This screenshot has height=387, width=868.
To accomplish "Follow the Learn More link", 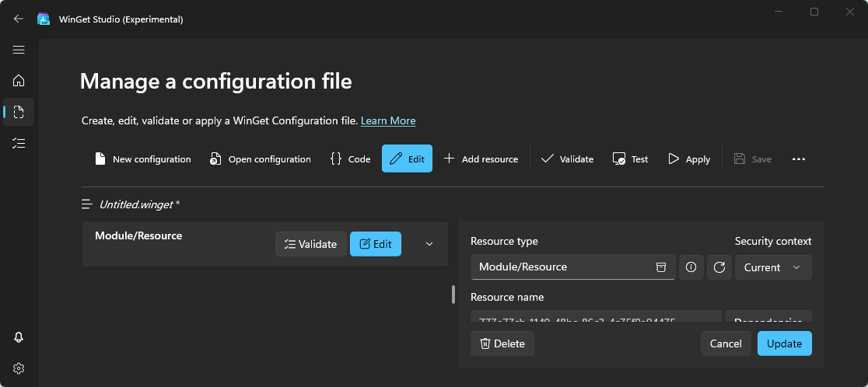I will pyautogui.click(x=388, y=120).
